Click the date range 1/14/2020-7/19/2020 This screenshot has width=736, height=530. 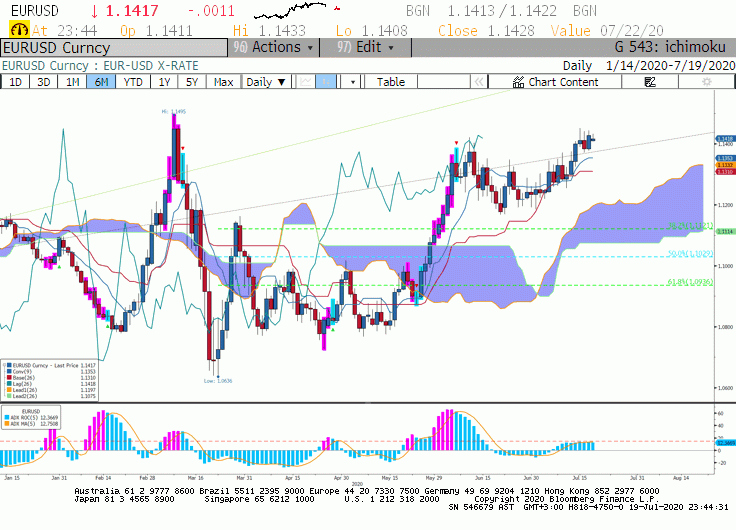[x=670, y=66]
